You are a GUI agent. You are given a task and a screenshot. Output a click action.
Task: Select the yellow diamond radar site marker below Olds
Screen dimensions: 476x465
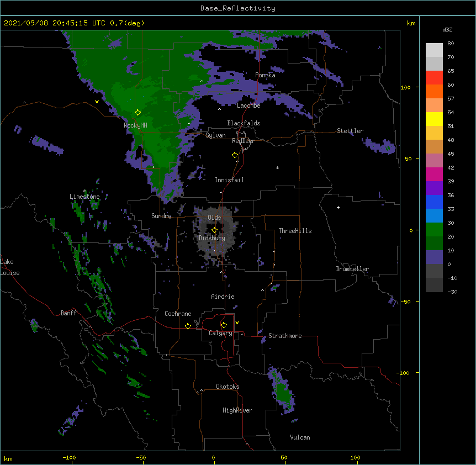click(x=214, y=230)
